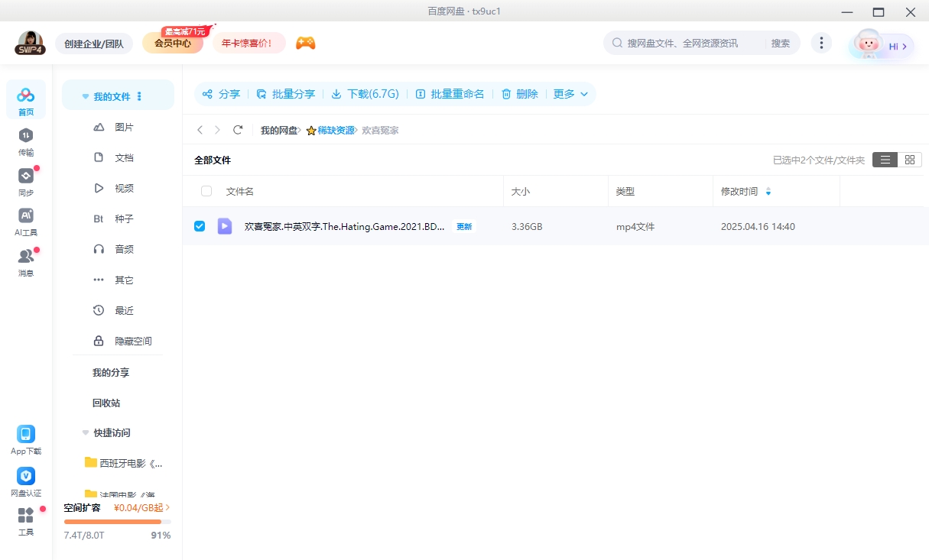929x560 pixels.
Task: Uncheck the selected movie file checkbox
Action: tap(200, 226)
